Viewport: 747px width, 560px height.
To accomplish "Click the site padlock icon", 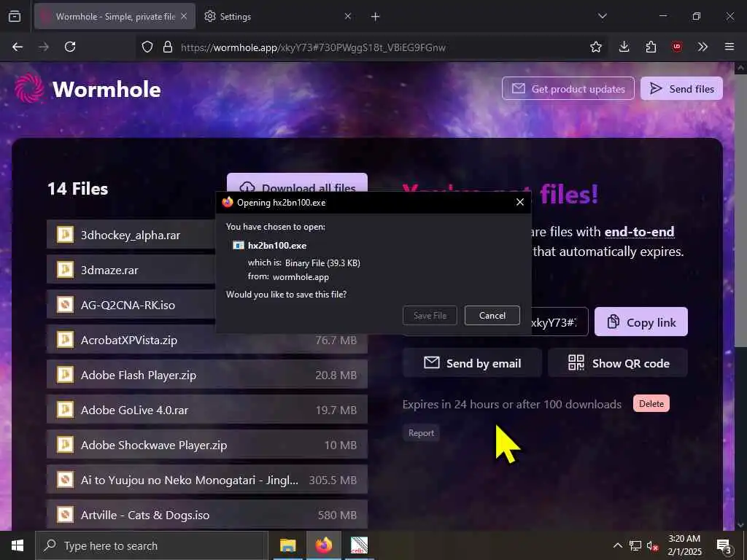I will 168,47.
